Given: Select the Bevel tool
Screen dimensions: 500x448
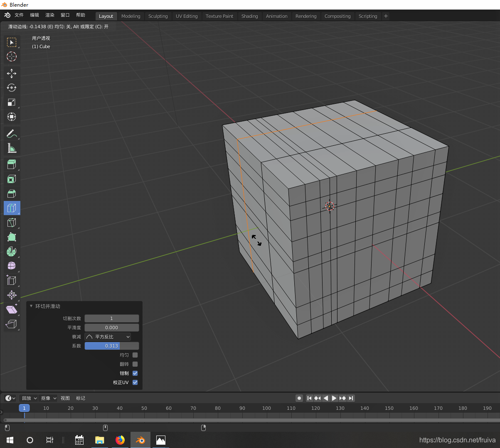Looking at the screenshot, I should click(x=12, y=194).
